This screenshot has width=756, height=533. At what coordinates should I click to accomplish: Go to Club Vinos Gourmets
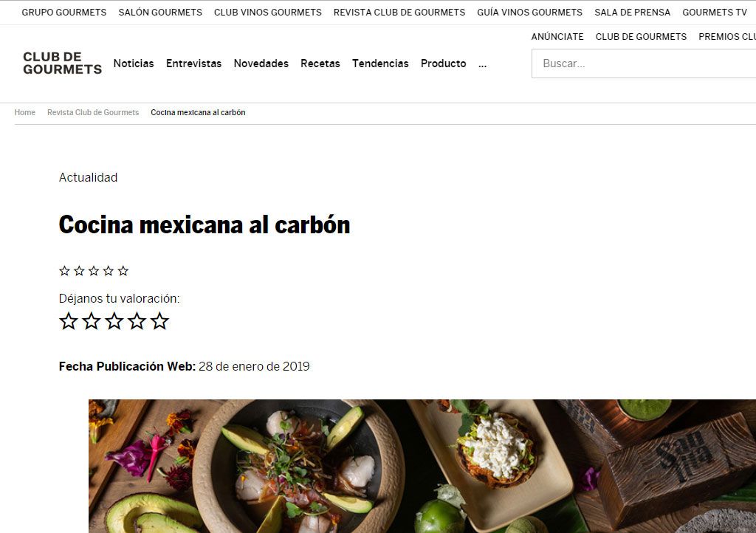(x=267, y=12)
